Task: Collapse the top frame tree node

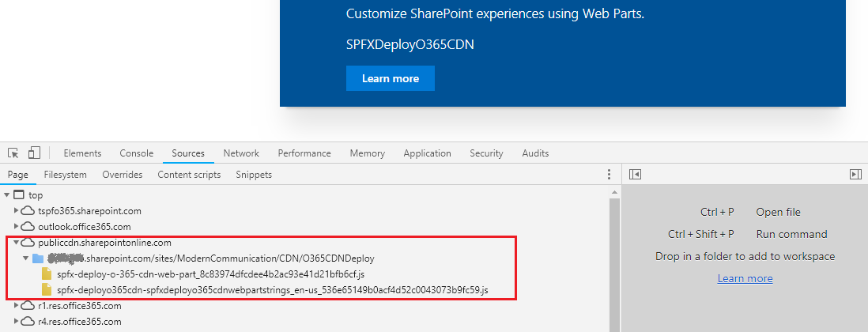Action: 7,195
